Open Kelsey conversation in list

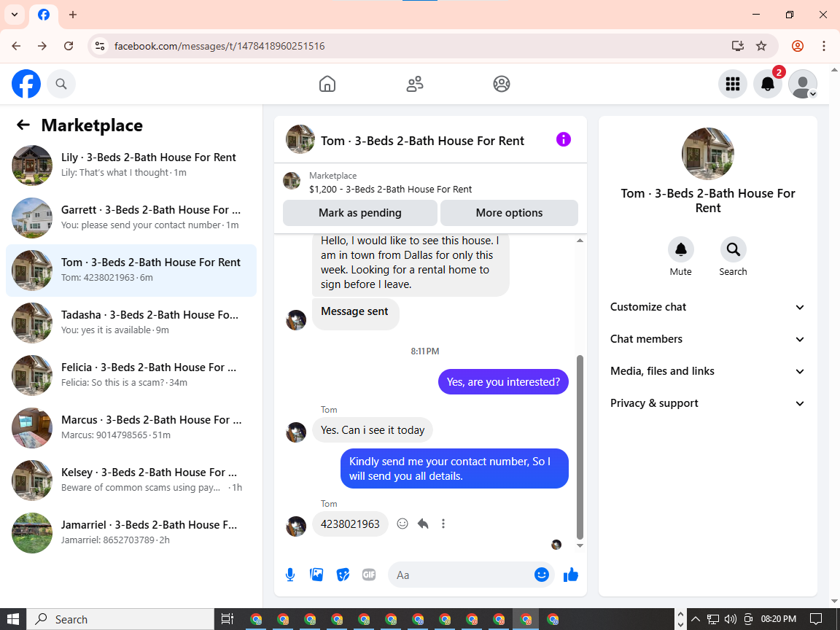point(131,481)
